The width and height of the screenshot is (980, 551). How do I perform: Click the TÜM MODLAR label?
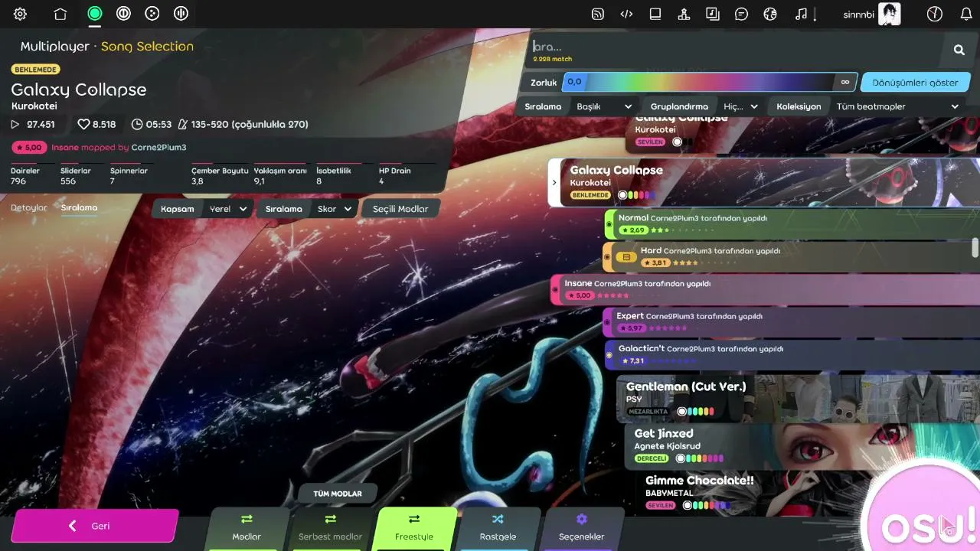tap(338, 494)
